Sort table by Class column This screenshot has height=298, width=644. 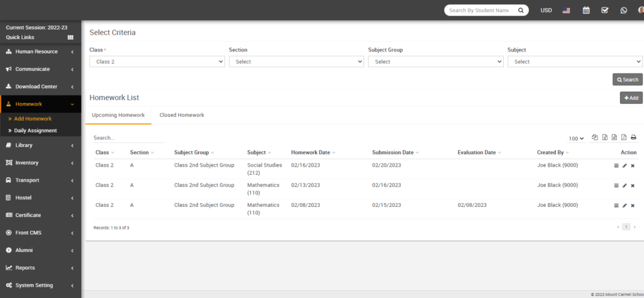click(x=105, y=152)
